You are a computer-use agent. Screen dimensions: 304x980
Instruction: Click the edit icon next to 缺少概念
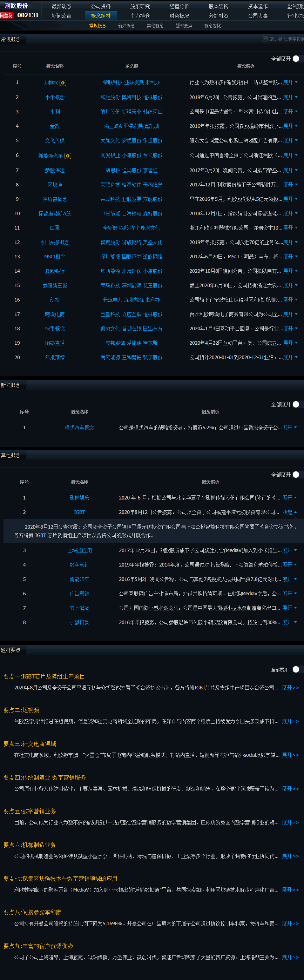pyautogui.click(x=265, y=39)
